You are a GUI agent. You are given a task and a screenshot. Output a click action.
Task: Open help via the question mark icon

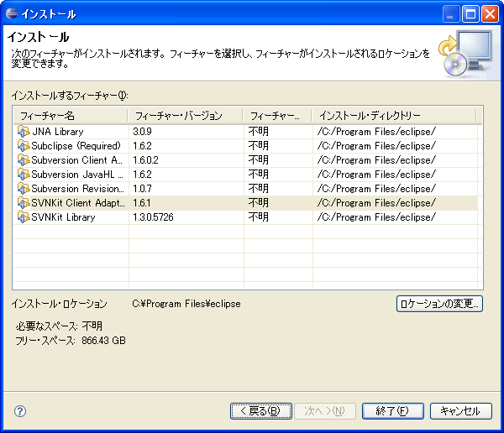pos(20,411)
